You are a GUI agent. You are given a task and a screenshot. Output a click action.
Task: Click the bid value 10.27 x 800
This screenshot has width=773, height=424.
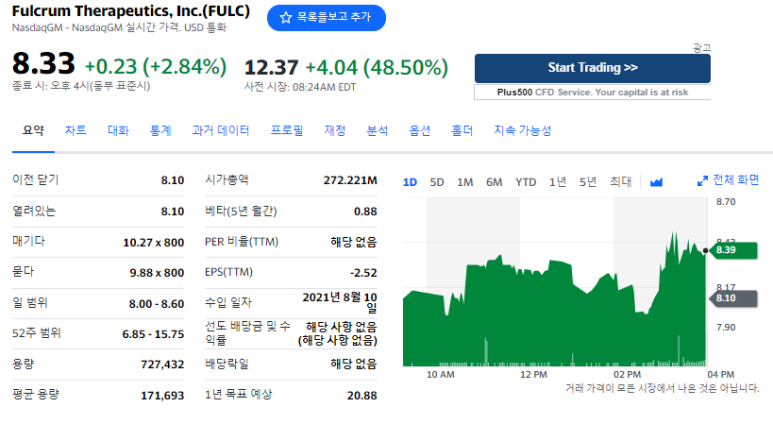(x=153, y=243)
